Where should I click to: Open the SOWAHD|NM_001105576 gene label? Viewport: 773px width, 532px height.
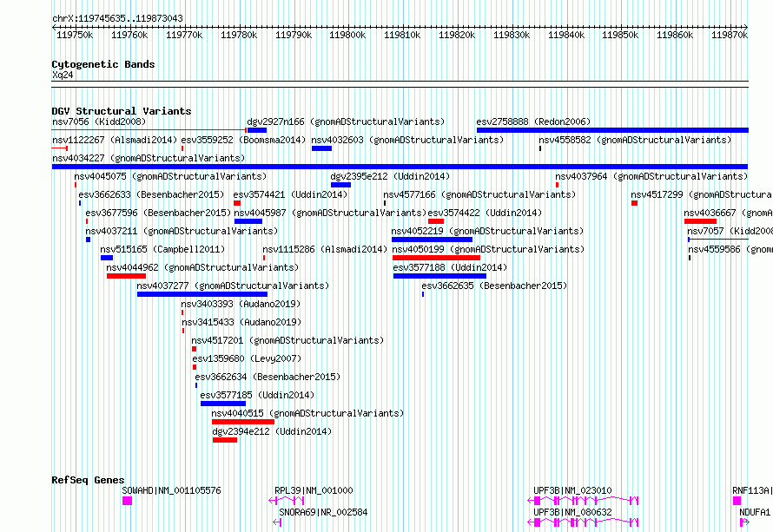(172, 490)
